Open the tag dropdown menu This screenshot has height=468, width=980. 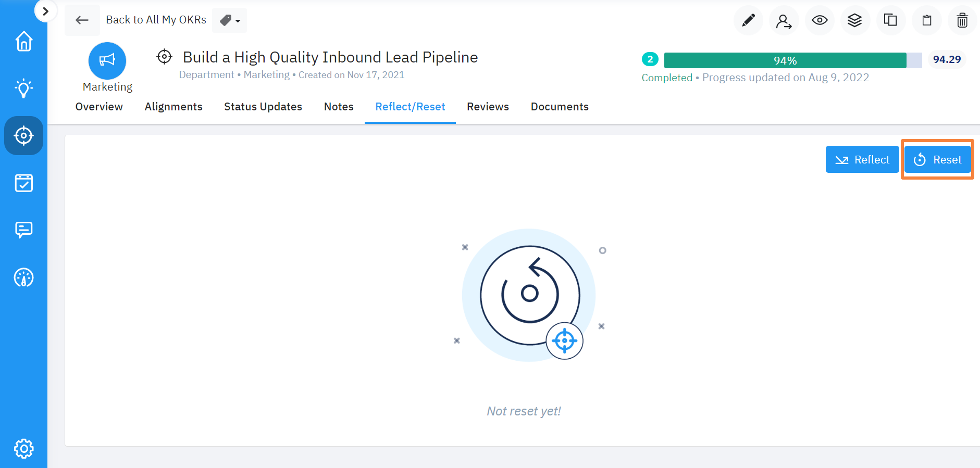[x=230, y=20]
